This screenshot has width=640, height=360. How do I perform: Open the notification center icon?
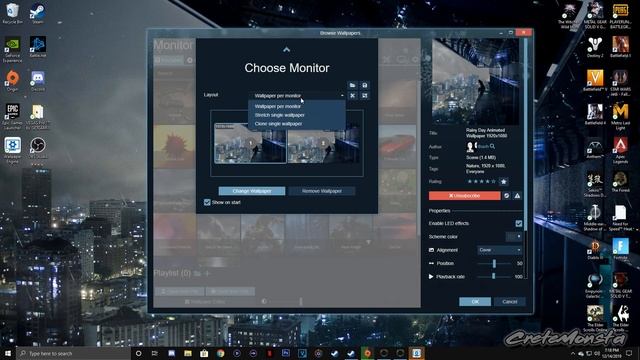click(629, 353)
